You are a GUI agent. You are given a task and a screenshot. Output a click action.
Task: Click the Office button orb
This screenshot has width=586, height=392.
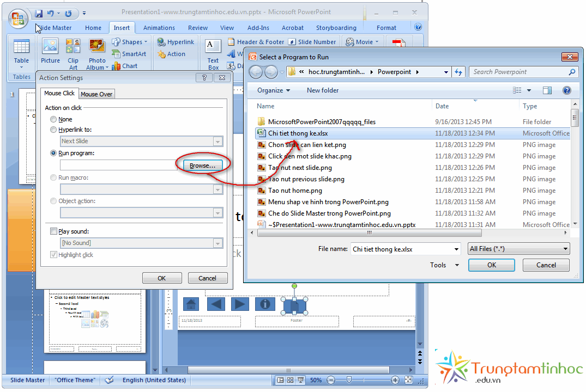pyautogui.click(x=18, y=19)
